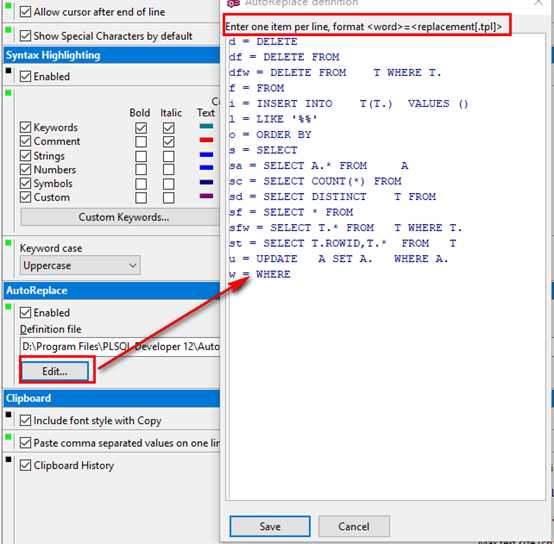Click the 'd = DELETE' line
This screenshot has width=554, height=544.
[x=263, y=42]
